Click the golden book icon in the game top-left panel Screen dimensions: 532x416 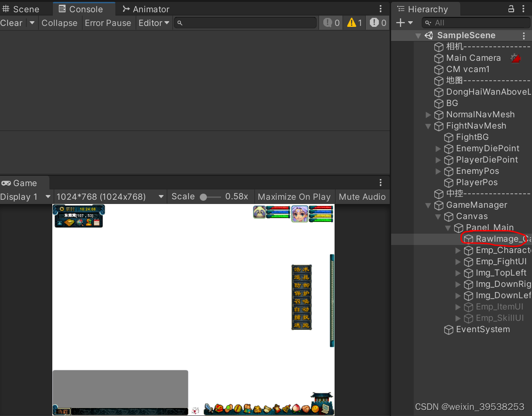coord(69,222)
